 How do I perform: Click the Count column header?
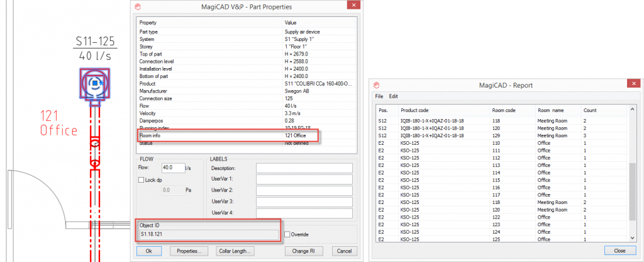(604, 110)
